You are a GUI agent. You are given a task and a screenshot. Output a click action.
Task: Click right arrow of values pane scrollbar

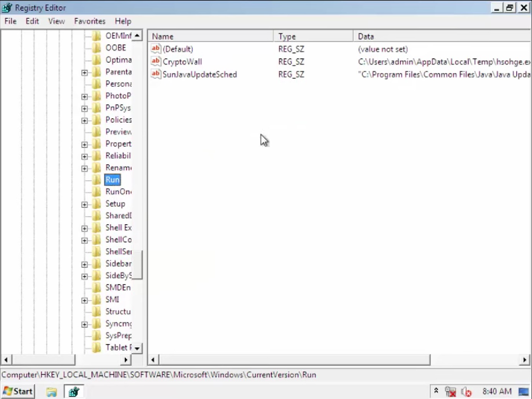point(524,360)
